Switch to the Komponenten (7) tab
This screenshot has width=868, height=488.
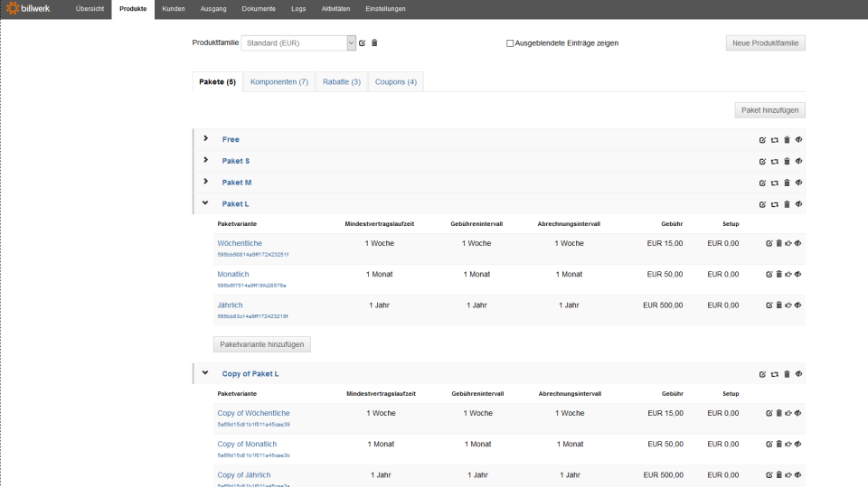coord(279,82)
